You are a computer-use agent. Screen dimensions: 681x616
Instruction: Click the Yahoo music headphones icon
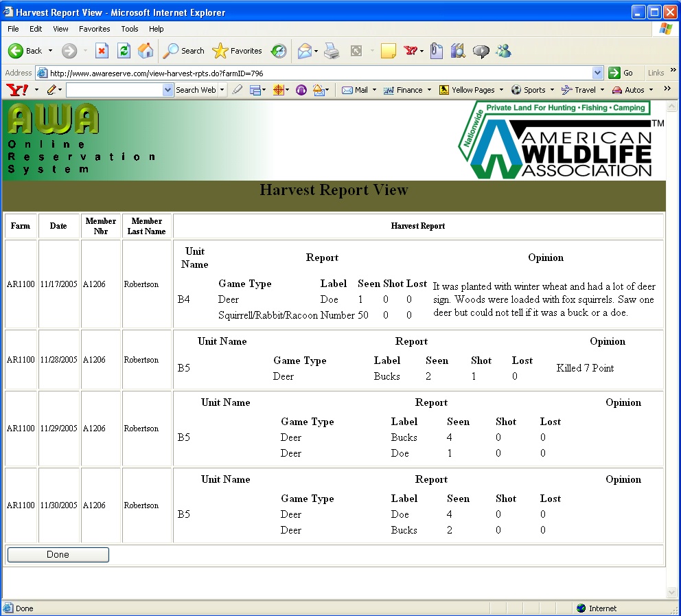[301, 90]
